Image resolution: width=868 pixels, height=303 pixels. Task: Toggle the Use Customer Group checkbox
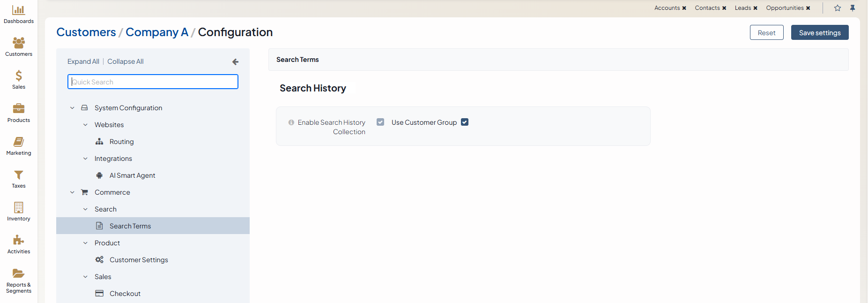pyautogui.click(x=465, y=122)
